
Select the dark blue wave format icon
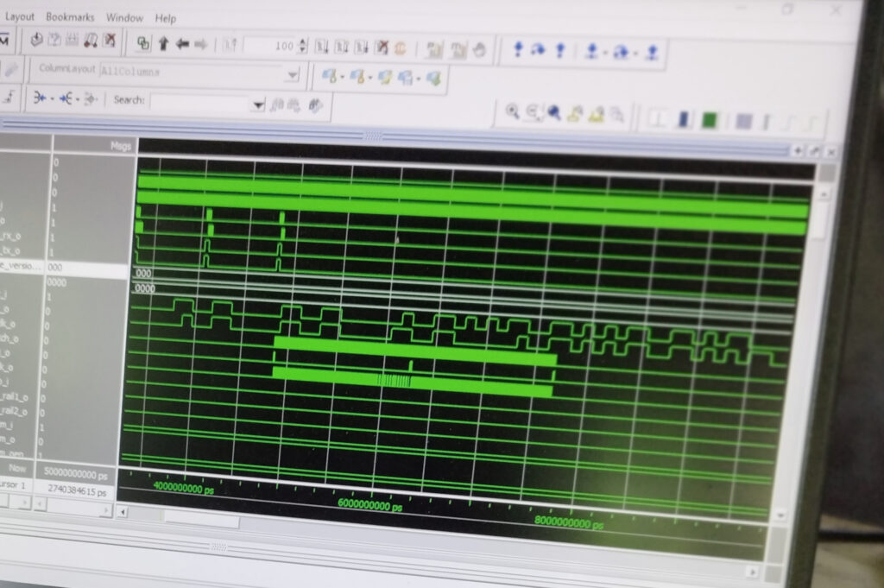(684, 119)
